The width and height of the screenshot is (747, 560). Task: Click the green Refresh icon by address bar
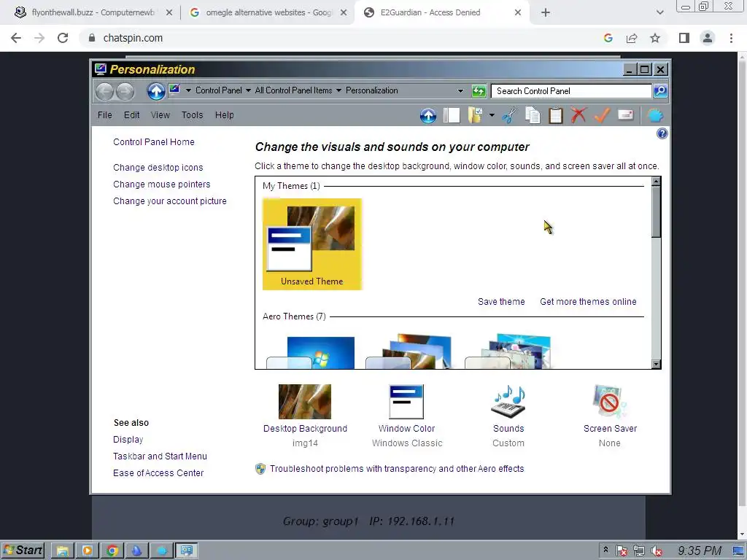[x=479, y=90]
